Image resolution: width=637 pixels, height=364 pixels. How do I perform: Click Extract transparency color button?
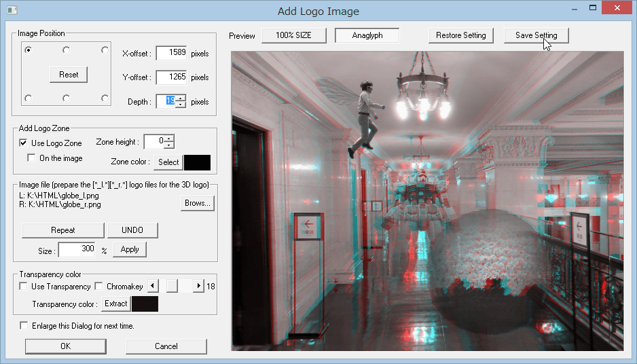point(115,304)
